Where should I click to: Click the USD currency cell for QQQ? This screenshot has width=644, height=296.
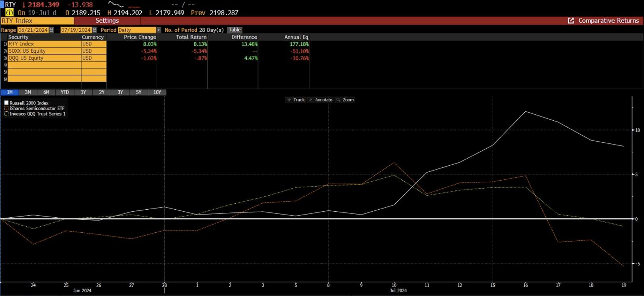94,58
